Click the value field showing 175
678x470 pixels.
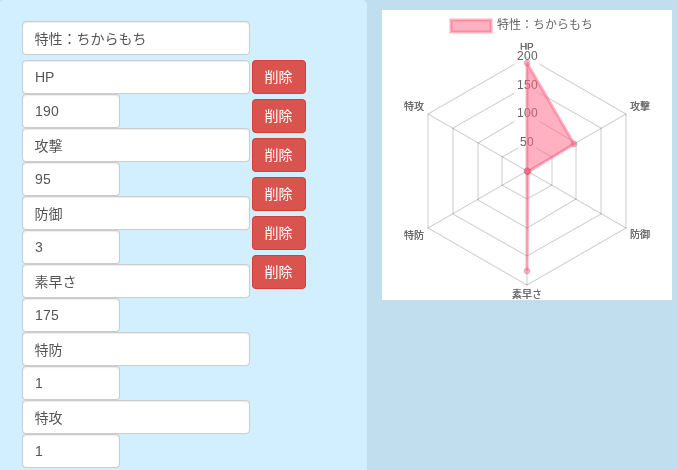pos(71,315)
